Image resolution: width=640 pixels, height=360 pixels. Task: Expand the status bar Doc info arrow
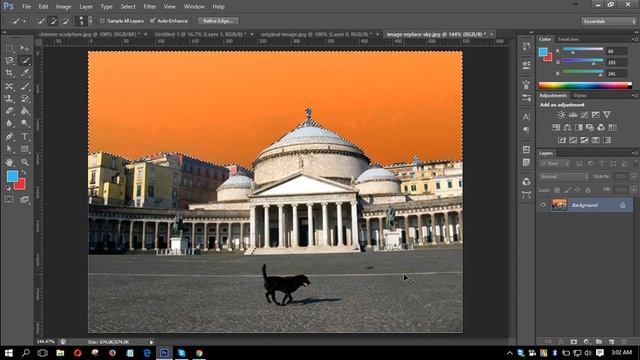pos(151,342)
